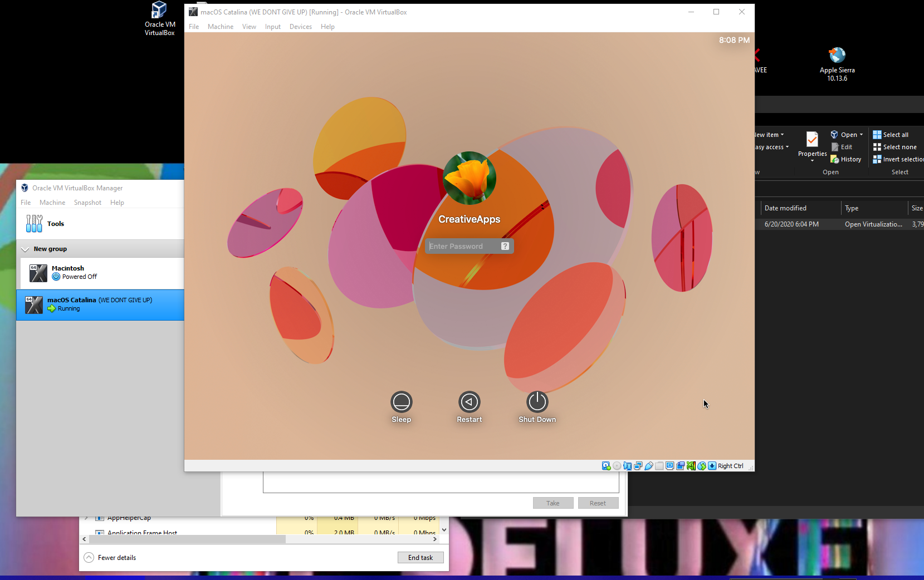Screen dimensions: 924x580
Task: Open the Apple Sierra 10.13.6 desktop icon
Action: point(837,64)
